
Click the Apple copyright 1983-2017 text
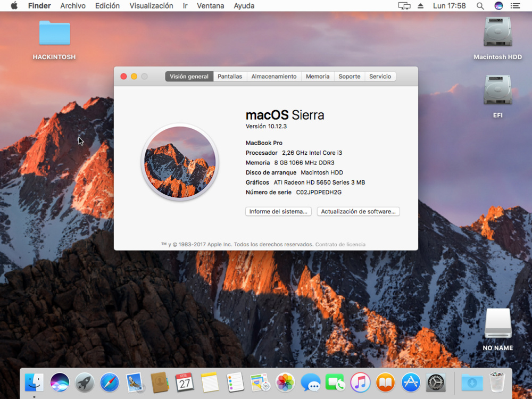pos(237,244)
